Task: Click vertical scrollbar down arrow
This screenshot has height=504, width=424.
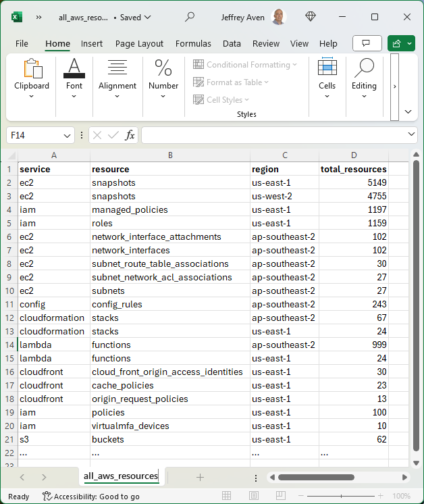Action: 416,463
